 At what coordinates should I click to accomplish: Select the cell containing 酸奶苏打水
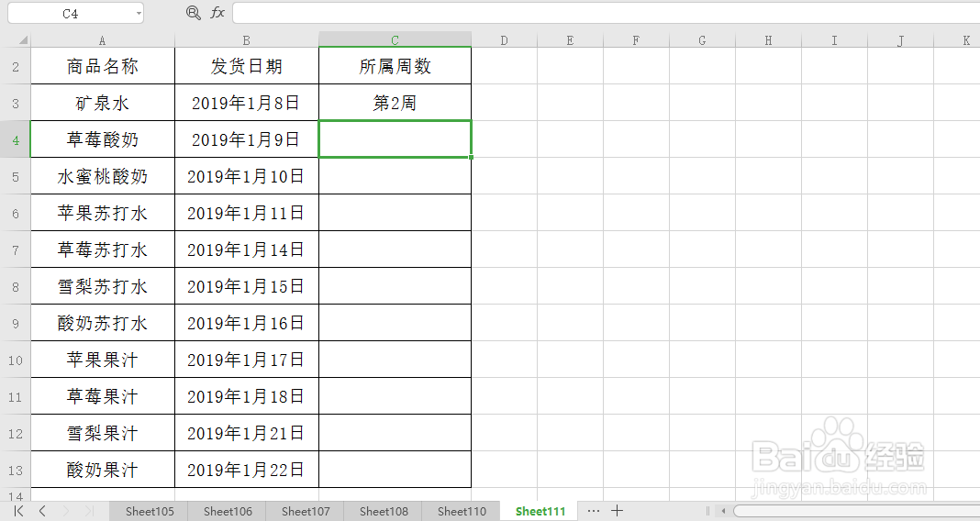[x=103, y=323]
